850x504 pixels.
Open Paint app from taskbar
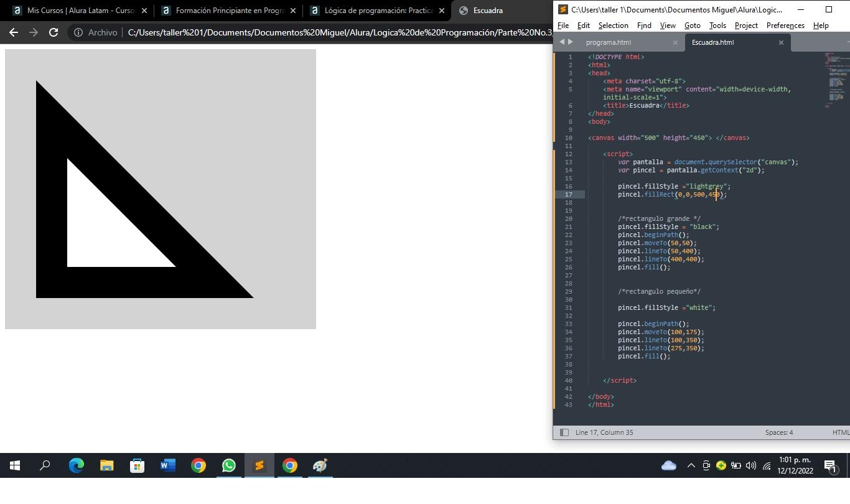[x=320, y=465]
